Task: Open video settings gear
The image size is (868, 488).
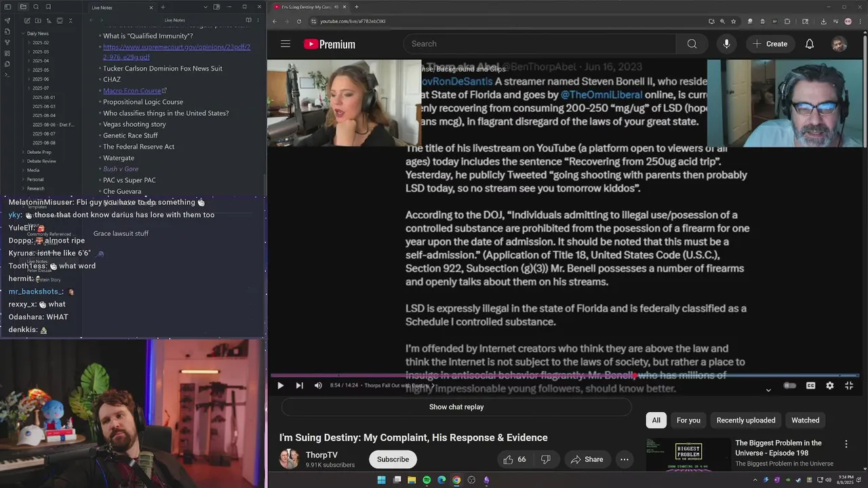Action: click(x=829, y=386)
